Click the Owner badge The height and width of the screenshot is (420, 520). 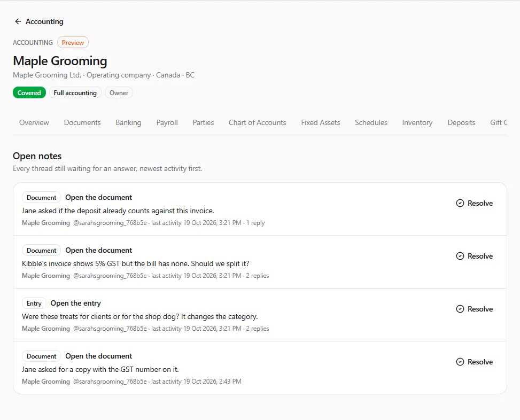[119, 93]
